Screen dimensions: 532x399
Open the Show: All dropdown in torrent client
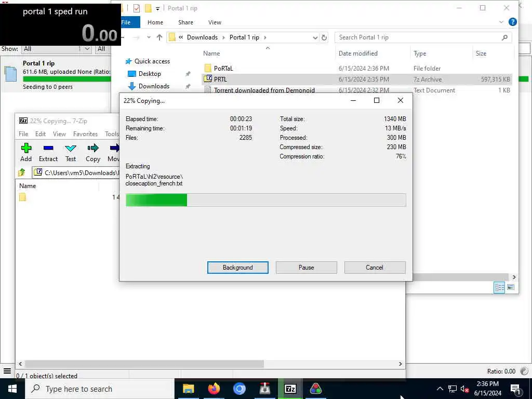point(57,49)
